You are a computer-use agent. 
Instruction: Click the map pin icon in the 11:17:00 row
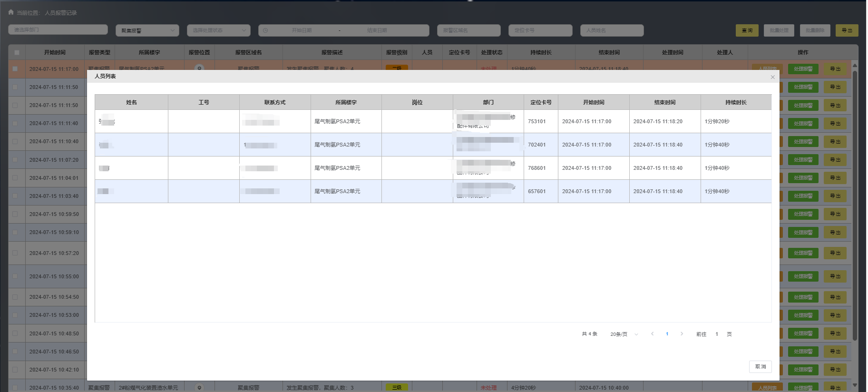click(199, 68)
